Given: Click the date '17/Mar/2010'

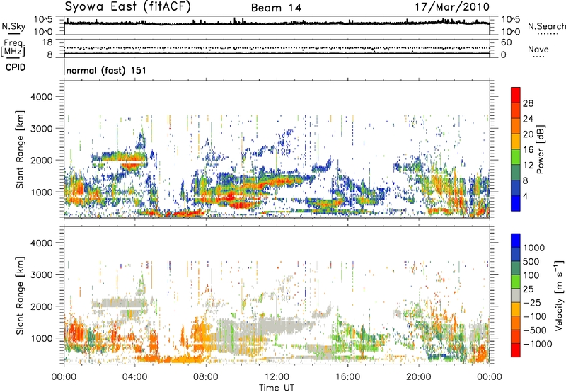Looking at the screenshot, I should tap(452, 7).
